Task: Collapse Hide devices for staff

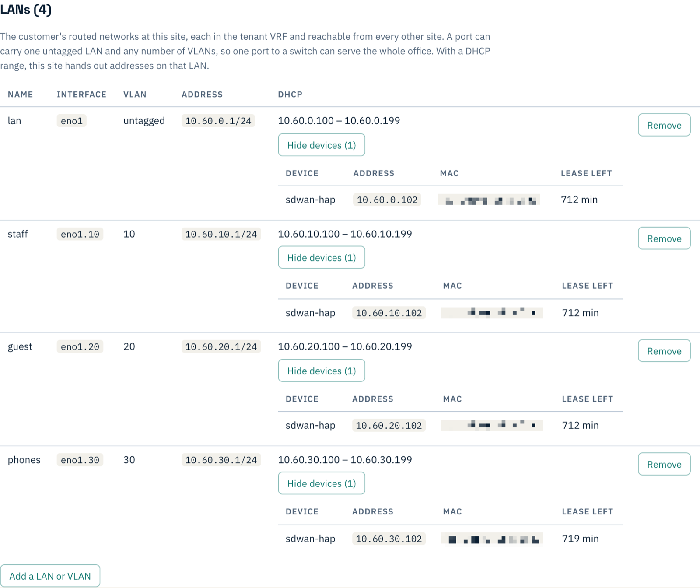Action: point(322,257)
